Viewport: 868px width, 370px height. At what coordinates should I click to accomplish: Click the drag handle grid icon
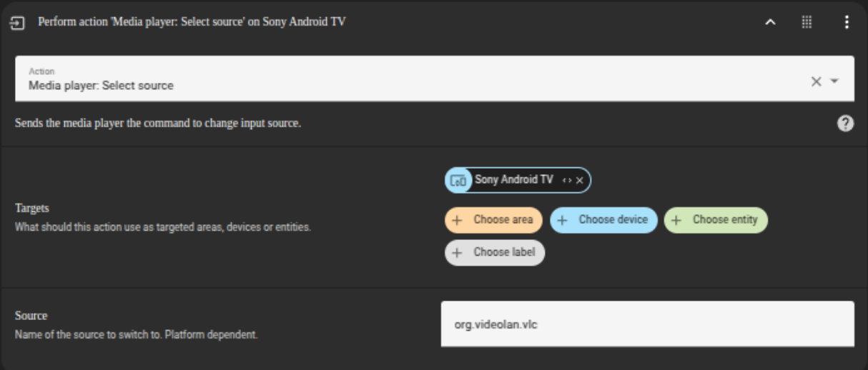coord(807,22)
